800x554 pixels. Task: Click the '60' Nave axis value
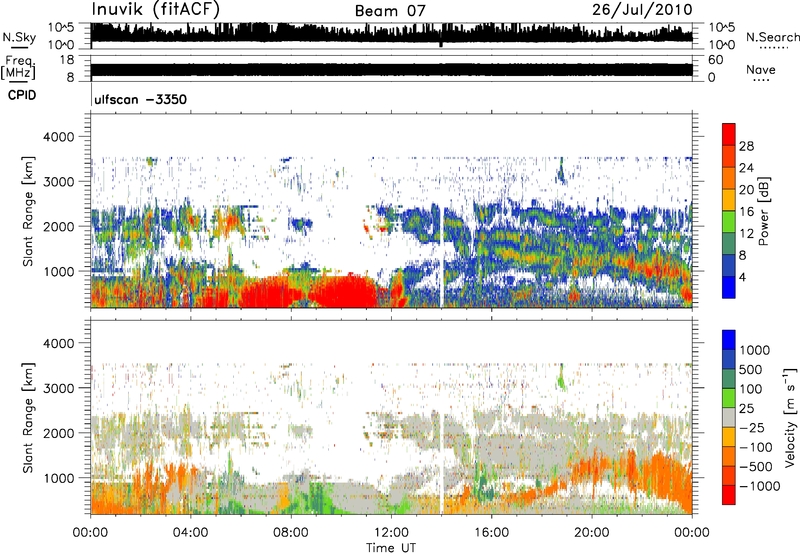pyautogui.click(x=715, y=60)
